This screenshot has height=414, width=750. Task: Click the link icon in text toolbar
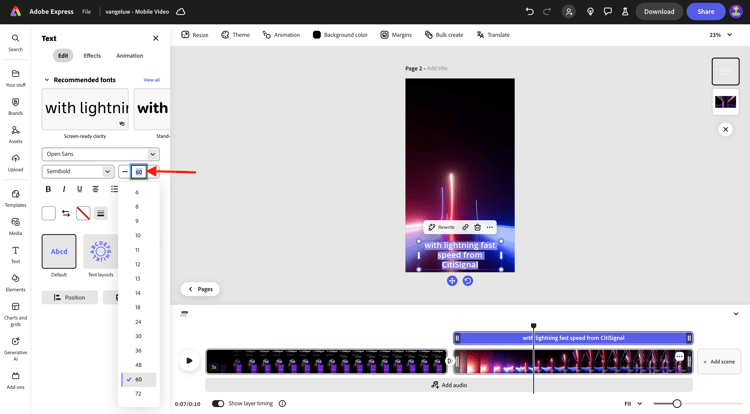pyautogui.click(x=465, y=227)
